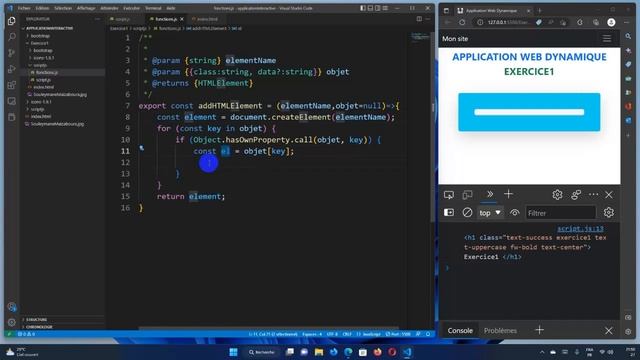The width and height of the screenshot is (640, 360).
Task: Expand the CHRONOLOGIE section in Explorer
Action: [38, 327]
